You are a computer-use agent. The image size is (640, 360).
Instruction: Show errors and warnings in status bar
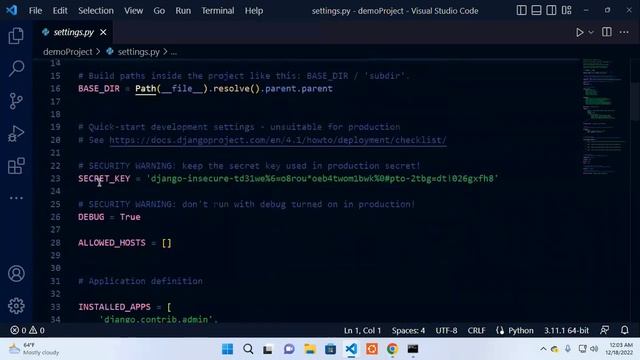(27, 330)
